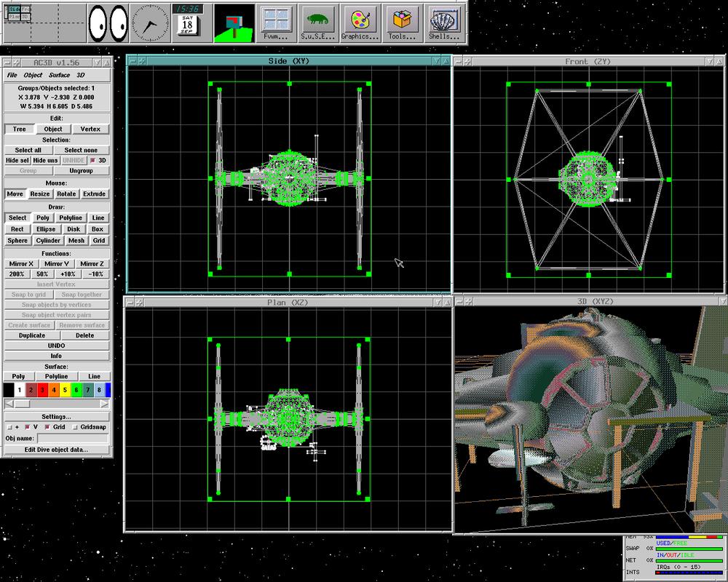Click the mailbox icon in the top bar
The image size is (728, 582).
pyautogui.click(x=234, y=23)
